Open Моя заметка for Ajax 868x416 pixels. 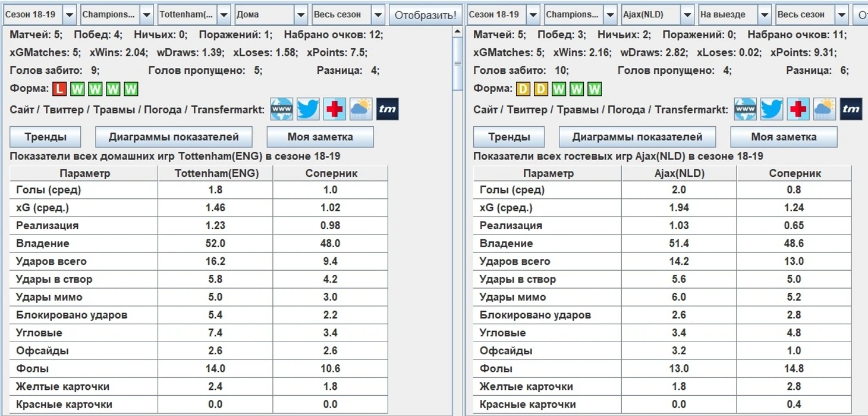point(784,137)
